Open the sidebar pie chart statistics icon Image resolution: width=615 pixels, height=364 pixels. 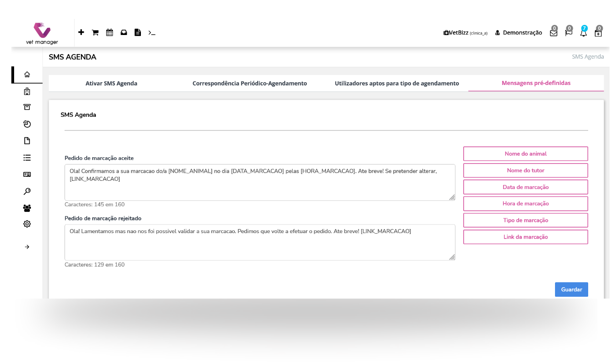tap(27, 124)
